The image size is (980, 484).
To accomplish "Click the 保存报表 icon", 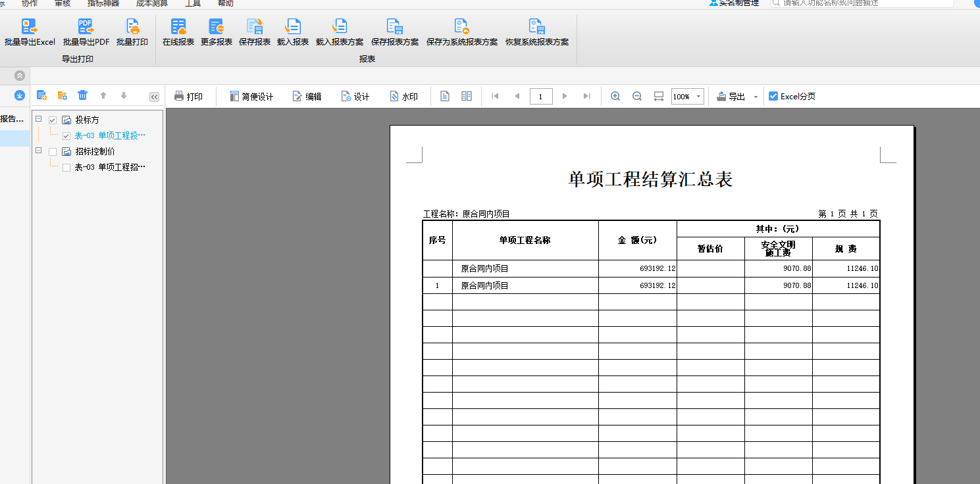I will pyautogui.click(x=255, y=26).
